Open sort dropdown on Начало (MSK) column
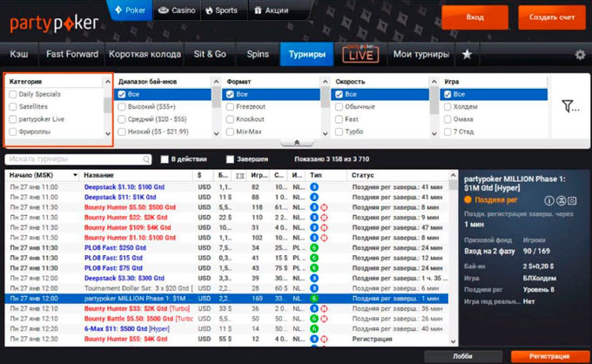The width and height of the screenshot is (592, 364). tap(75, 175)
